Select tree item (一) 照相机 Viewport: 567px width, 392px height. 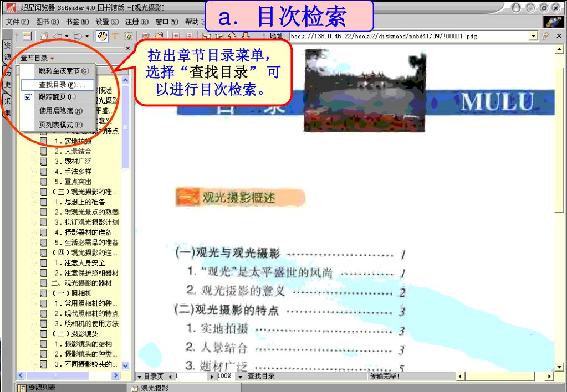point(72,293)
